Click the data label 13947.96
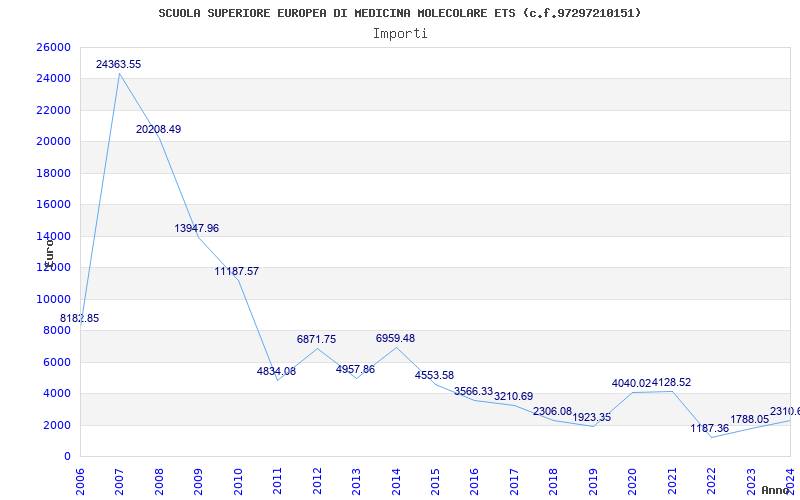This screenshot has width=800, height=500. click(x=196, y=228)
